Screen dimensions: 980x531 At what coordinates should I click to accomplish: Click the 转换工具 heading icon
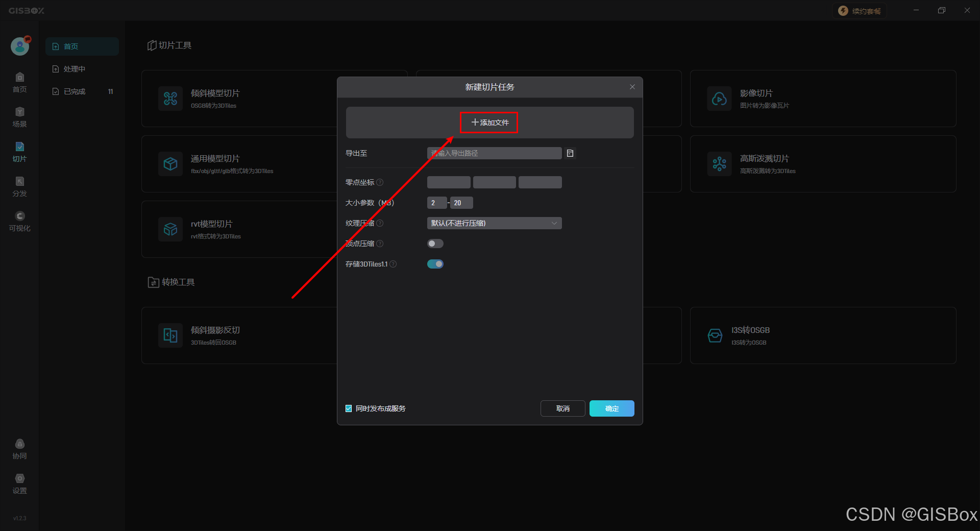pos(153,282)
